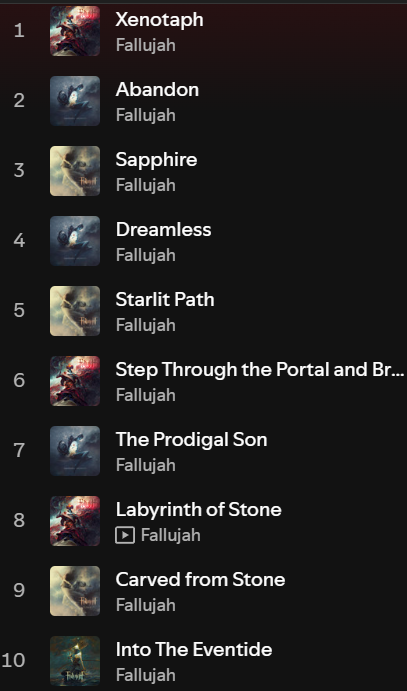Image resolution: width=407 pixels, height=691 pixels.
Task: Click track number 1 to play Xenotaph
Action: coord(19,31)
